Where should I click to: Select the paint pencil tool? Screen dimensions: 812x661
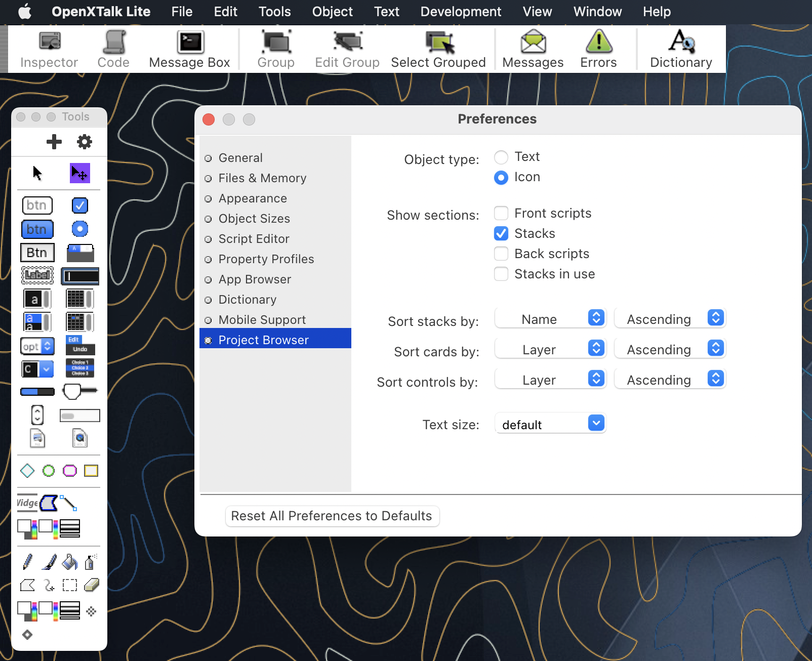pos(28,562)
